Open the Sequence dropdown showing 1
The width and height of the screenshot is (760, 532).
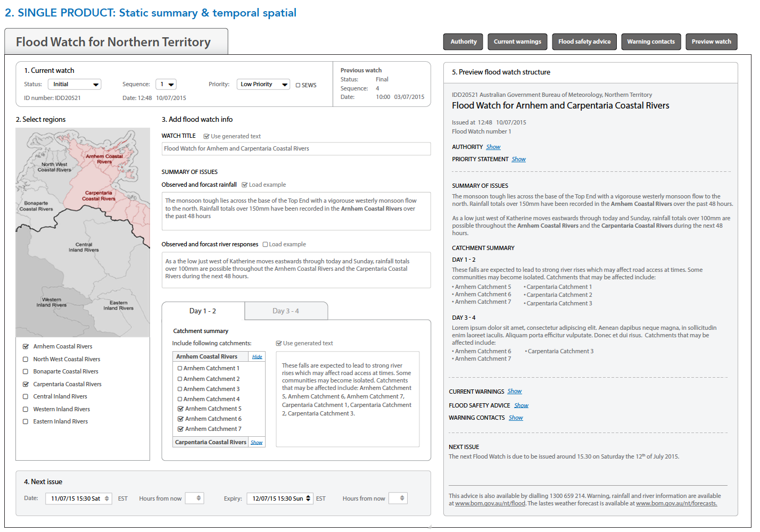pyautogui.click(x=166, y=84)
